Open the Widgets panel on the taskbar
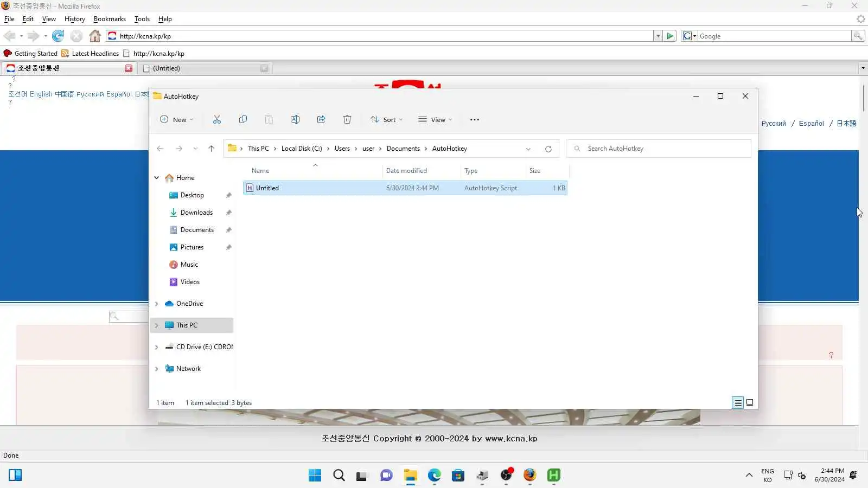Viewport: 868px width, 488px height. 15,476
